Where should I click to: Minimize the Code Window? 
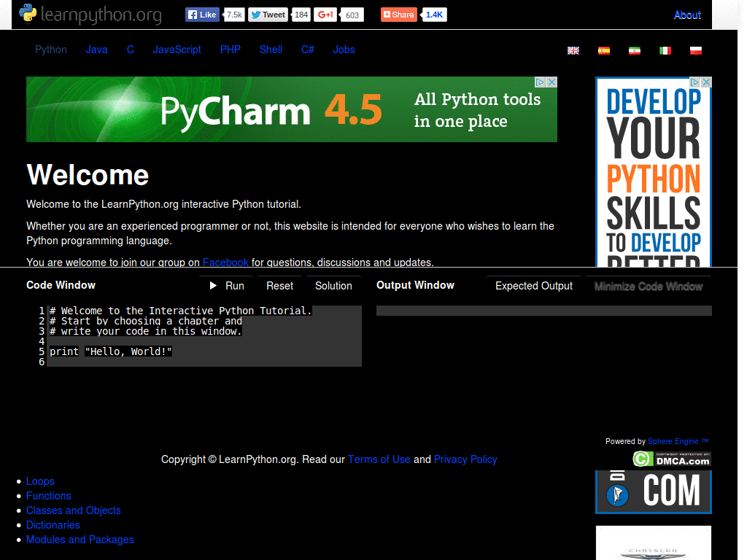pos(648,286)
